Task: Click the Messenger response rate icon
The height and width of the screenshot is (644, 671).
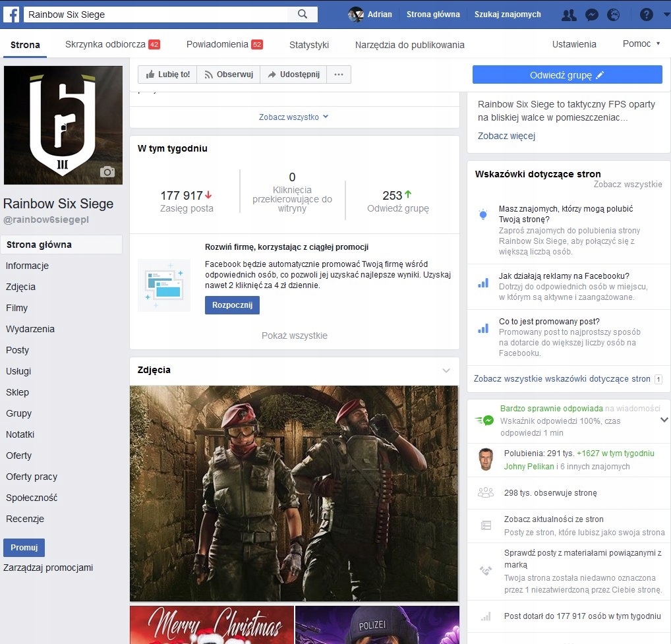Action: tap(484, 421)
